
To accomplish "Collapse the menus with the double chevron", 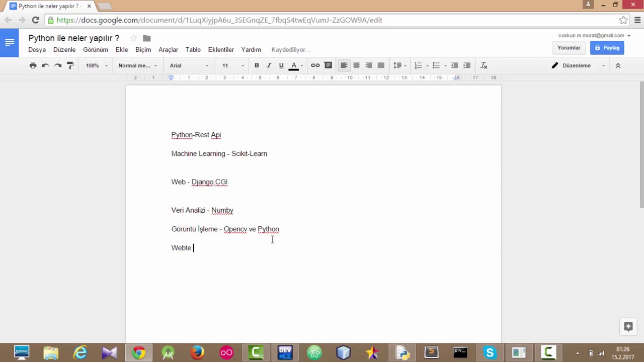I will pyautogui.click(x=618, y=65).
